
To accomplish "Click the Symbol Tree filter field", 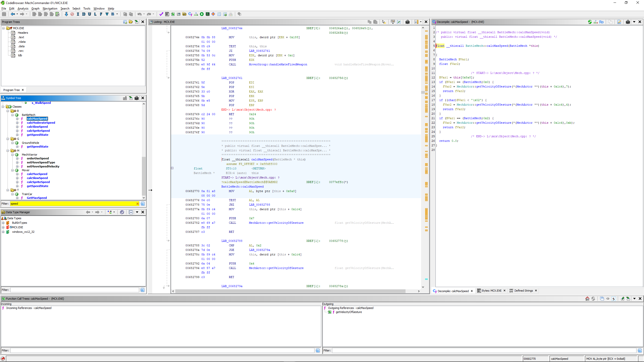I will click(x=73, y=204).
